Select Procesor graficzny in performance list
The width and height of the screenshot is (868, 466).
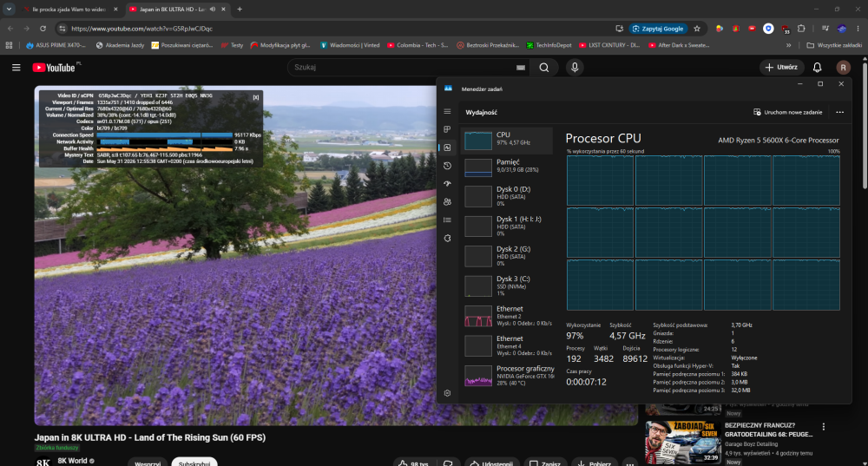click(507, 376)
